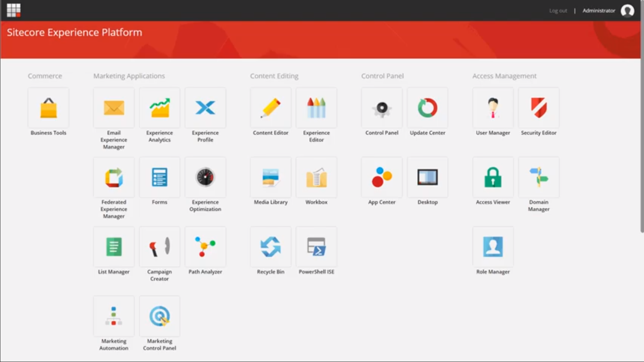Launch the Domain Manager
Image resolution: width=644 pixels, height=362 pixels.
(x=538, y=177)
